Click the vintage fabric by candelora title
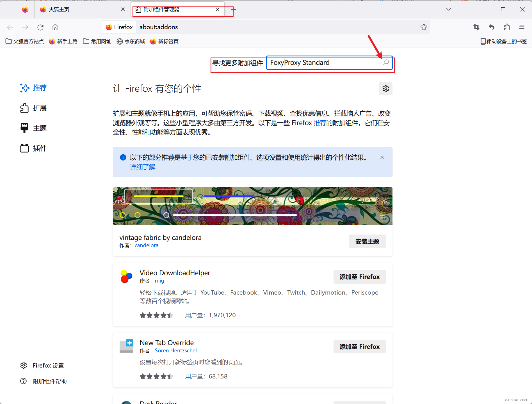 (x=160, y=237)
